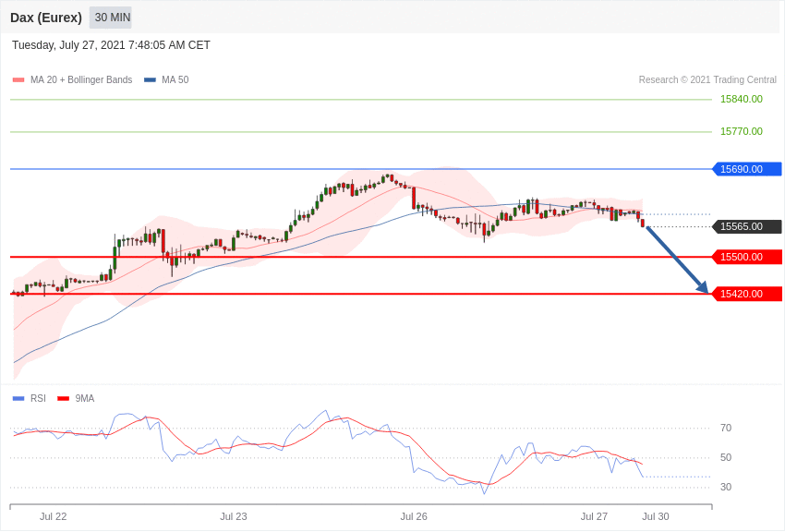Click the Dax (Eurex) title
Image resolution: width=785 pixels, height=532 pixels.
46,18
